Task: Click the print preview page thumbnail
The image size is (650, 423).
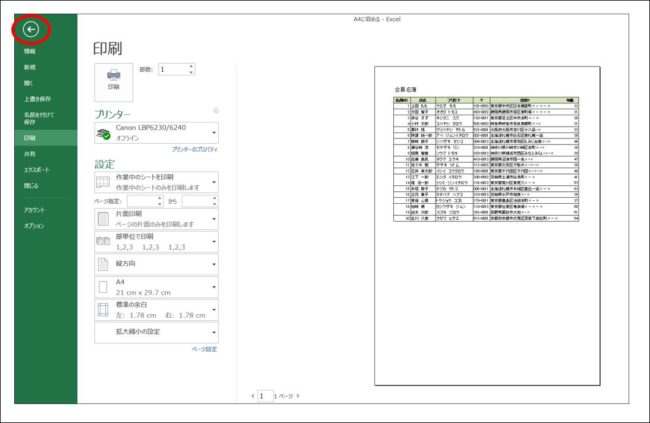Action: click(x=487, y=226)
